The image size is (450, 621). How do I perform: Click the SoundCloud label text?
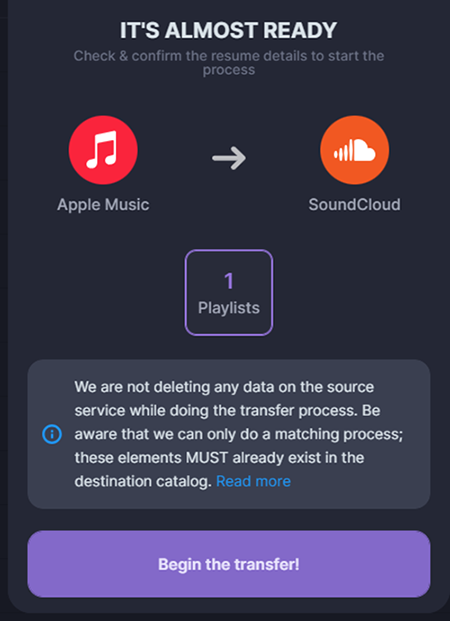355,205
